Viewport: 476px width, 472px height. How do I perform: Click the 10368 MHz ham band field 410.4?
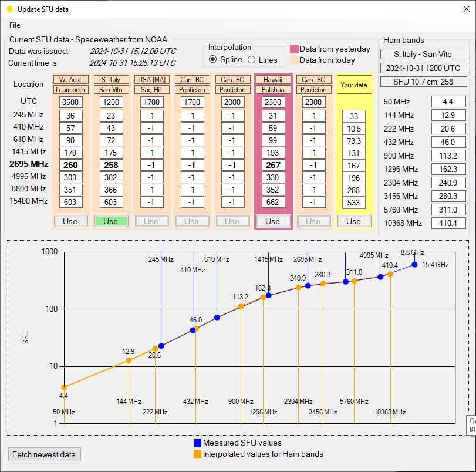(448, 223)
